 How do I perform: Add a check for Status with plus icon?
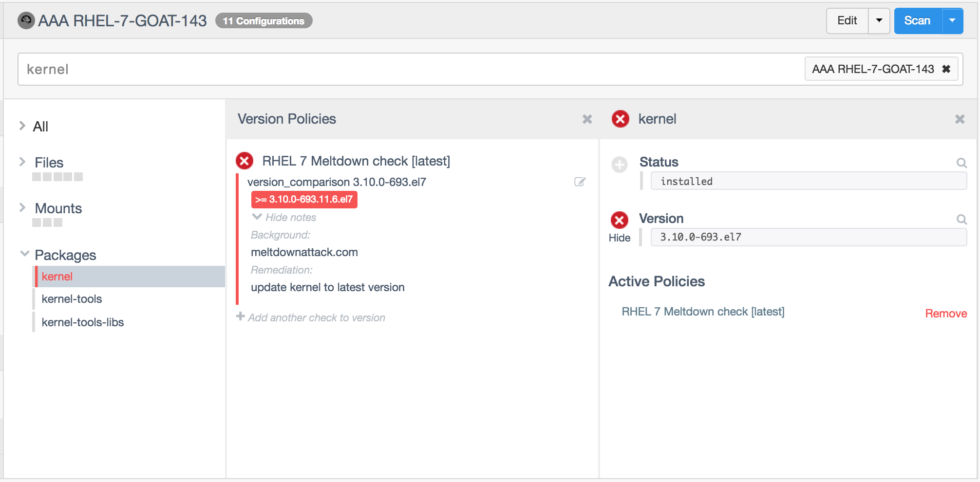point(620,165)
